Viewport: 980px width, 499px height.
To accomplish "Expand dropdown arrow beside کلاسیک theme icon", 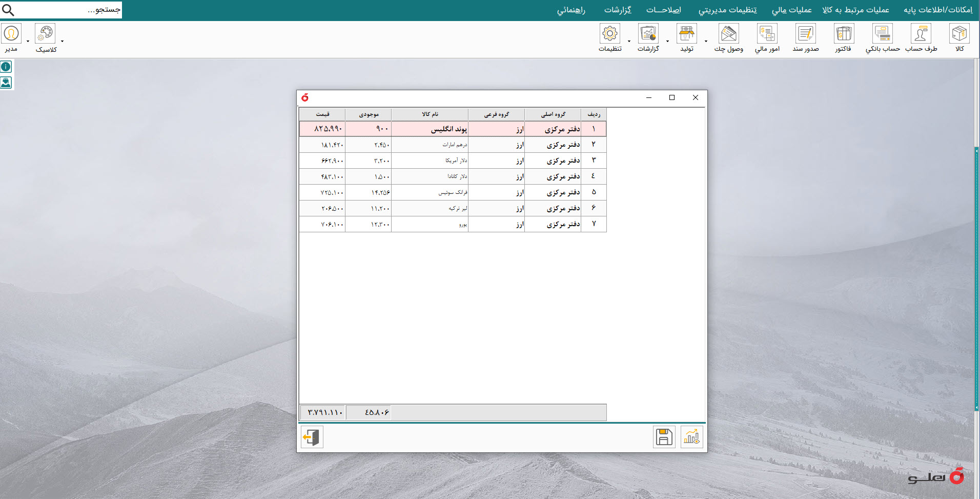I will pyautogui.click(x=62, y=41).
